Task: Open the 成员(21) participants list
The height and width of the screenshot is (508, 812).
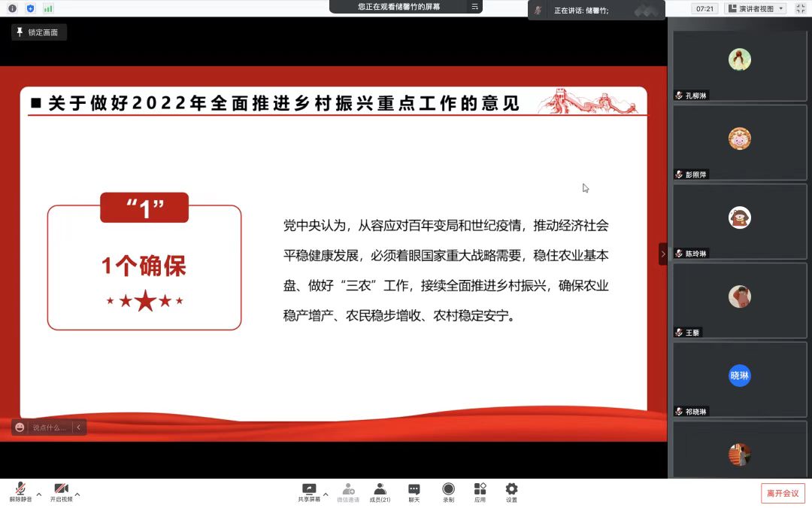Action: [380, 491]
